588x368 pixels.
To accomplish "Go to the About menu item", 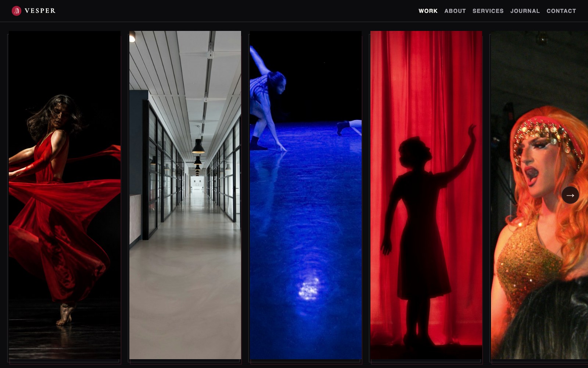I will pos(455,11).
